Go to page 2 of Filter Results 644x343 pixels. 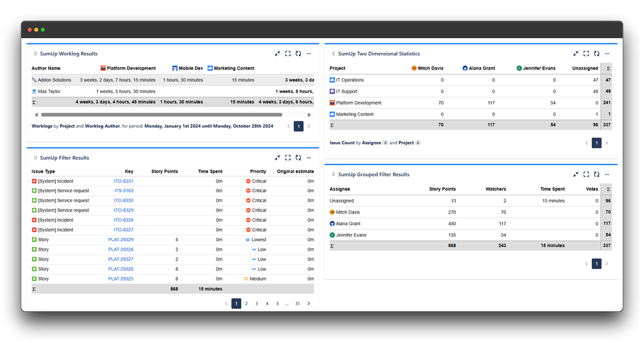[x=246, y=304]
